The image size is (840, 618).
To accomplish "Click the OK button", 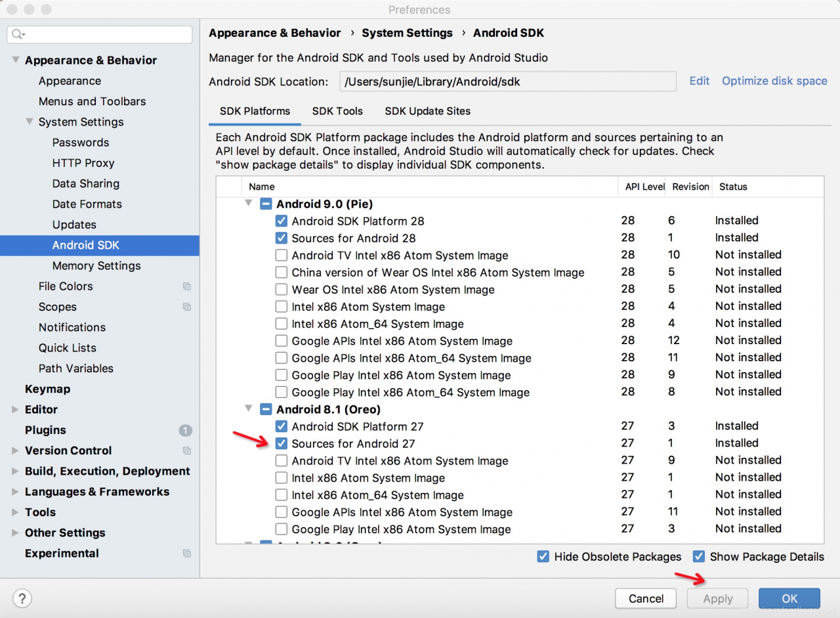I will (x=789, y=598).
